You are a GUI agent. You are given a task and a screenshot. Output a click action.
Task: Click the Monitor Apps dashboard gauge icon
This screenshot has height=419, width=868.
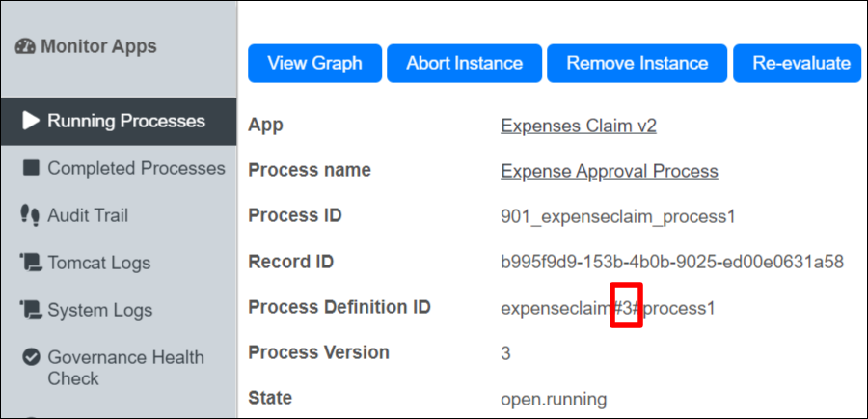point(25,46)
